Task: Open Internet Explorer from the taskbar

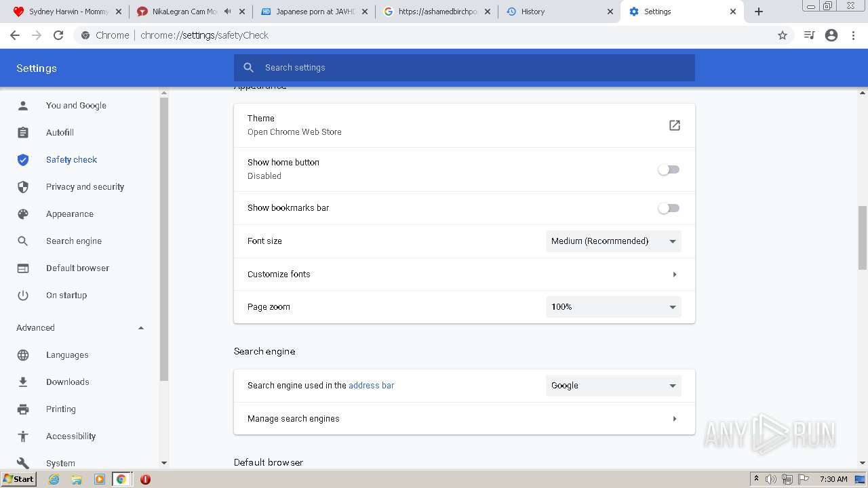Action: tap(54, 479)
